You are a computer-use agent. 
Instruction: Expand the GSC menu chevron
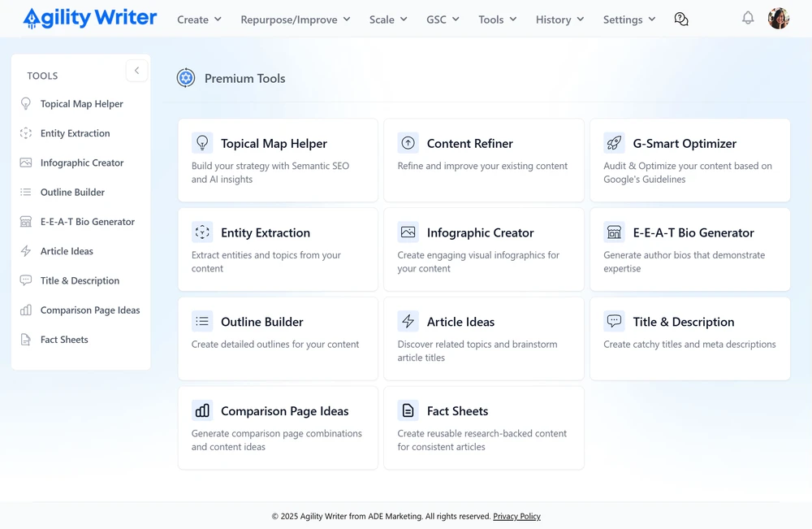[456, 20]
